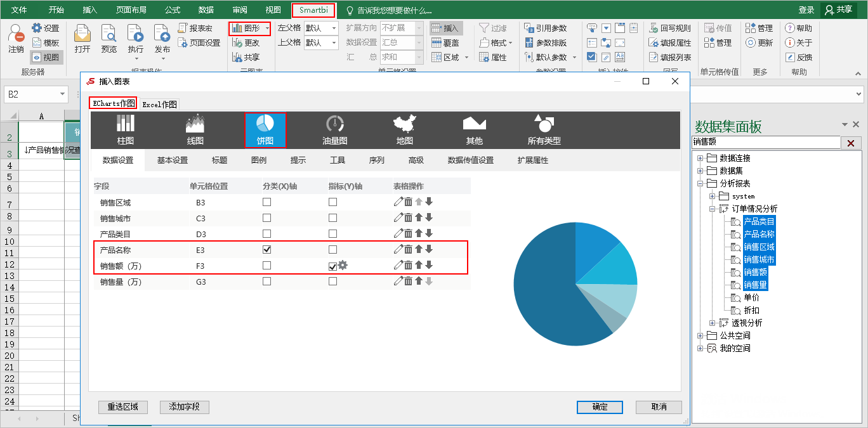
Task: Expand the 透视分析 tree node
Action: click(713, 323)
